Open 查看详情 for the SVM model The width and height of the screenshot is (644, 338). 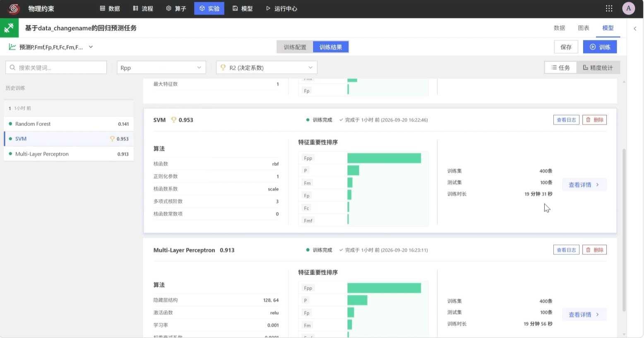pyautogui.click(x=584, y=185)
